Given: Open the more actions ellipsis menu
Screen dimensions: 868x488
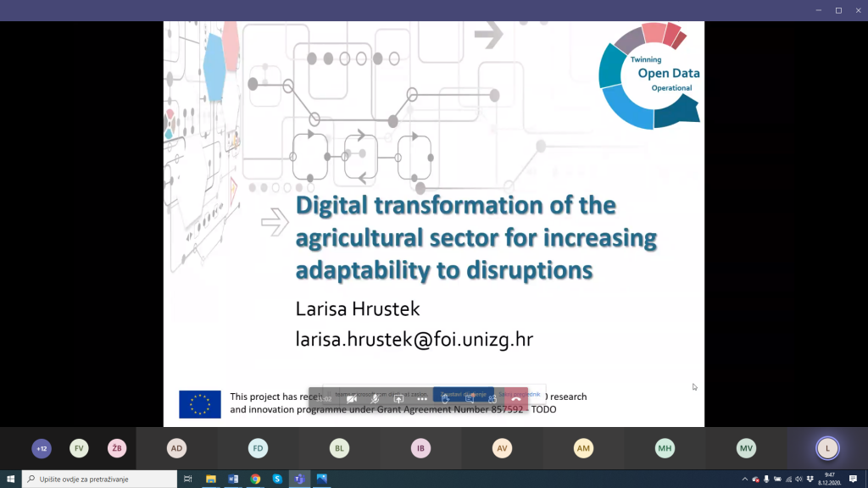Looking at the screenshot, I should 422,399.
